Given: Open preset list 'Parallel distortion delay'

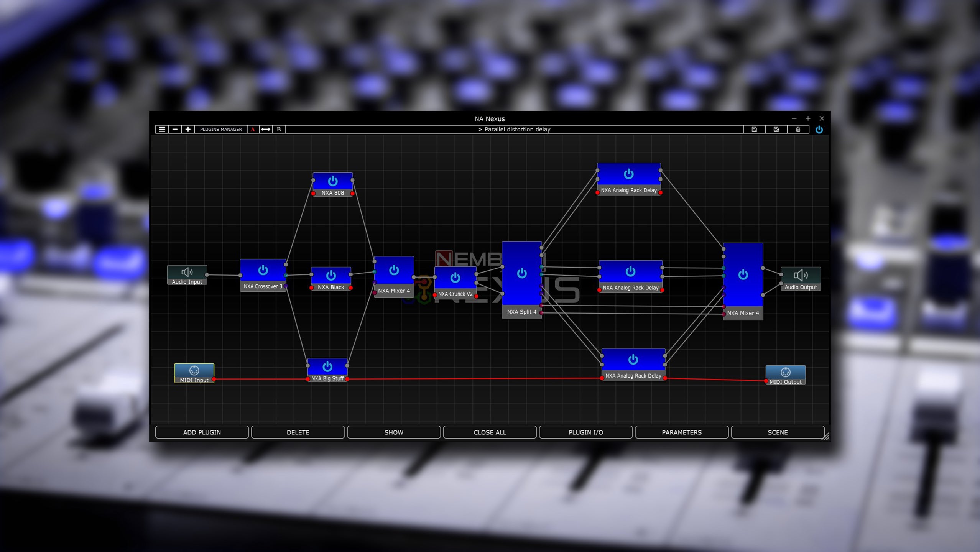Looking at the screenshot, I should (x=514, y=129).
